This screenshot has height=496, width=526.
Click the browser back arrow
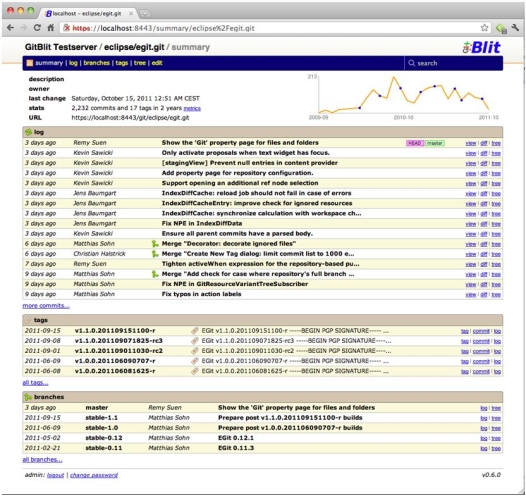(x=10, y=28)
